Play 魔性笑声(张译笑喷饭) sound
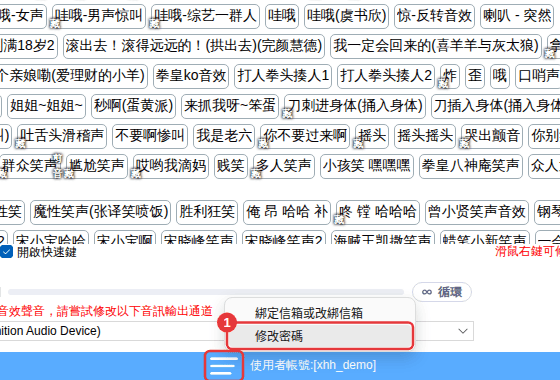 point(101,212)
